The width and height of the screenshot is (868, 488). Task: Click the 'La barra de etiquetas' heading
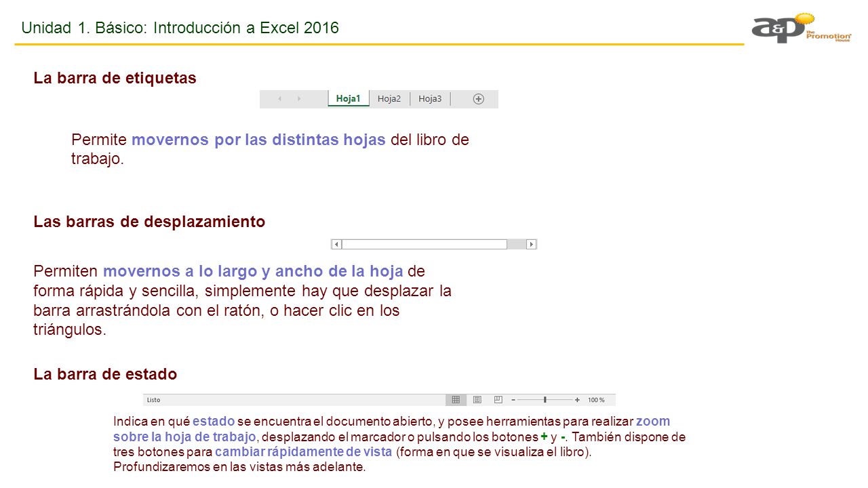(x=115, y=78)
